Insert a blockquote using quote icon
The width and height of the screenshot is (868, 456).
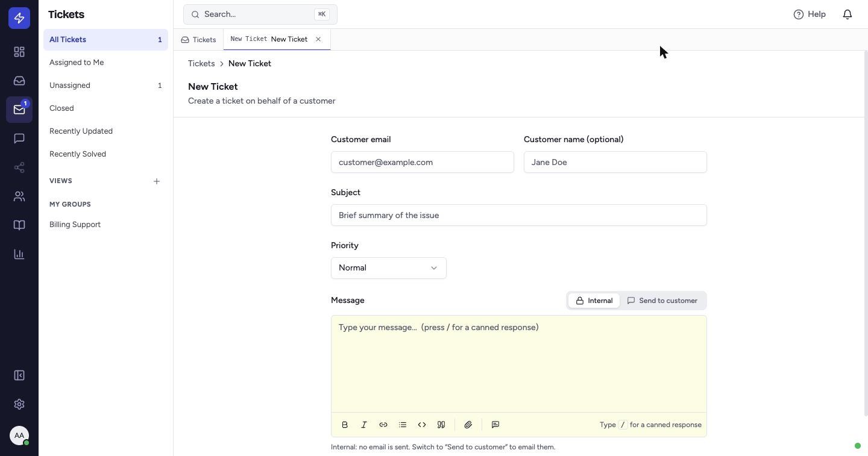(441, 425)
